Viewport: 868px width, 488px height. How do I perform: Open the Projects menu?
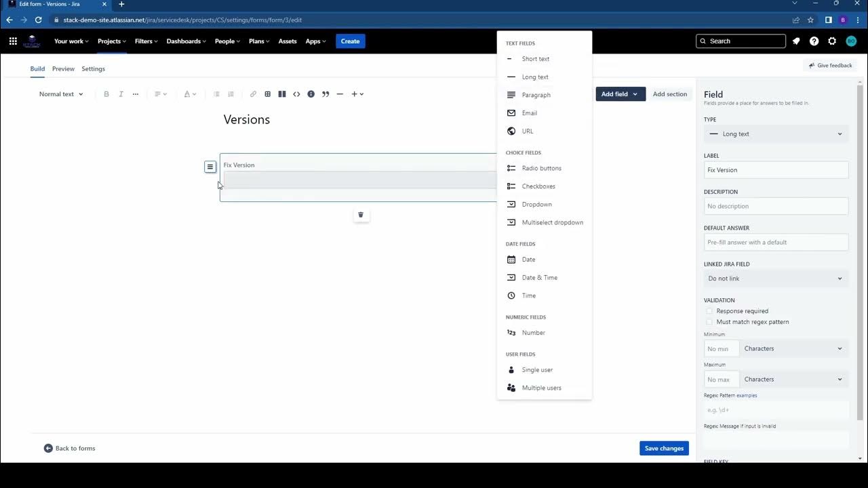(x=112, y=41)
